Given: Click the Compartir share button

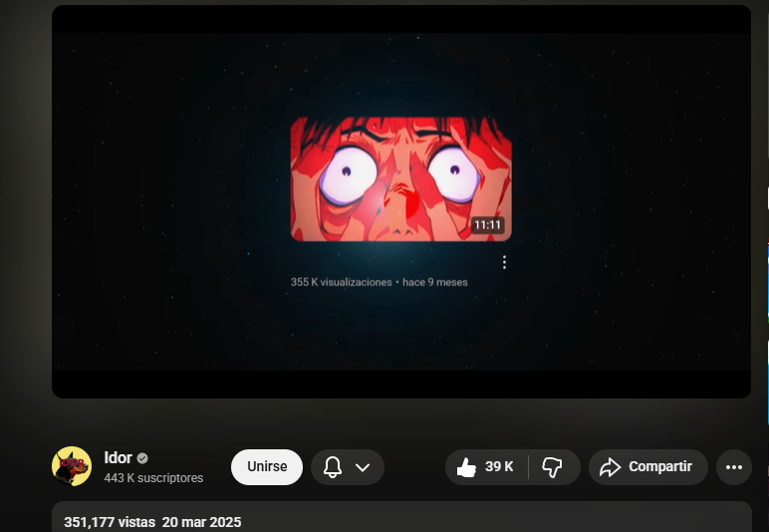Looking at the screenshot, I should coord(648,467).
